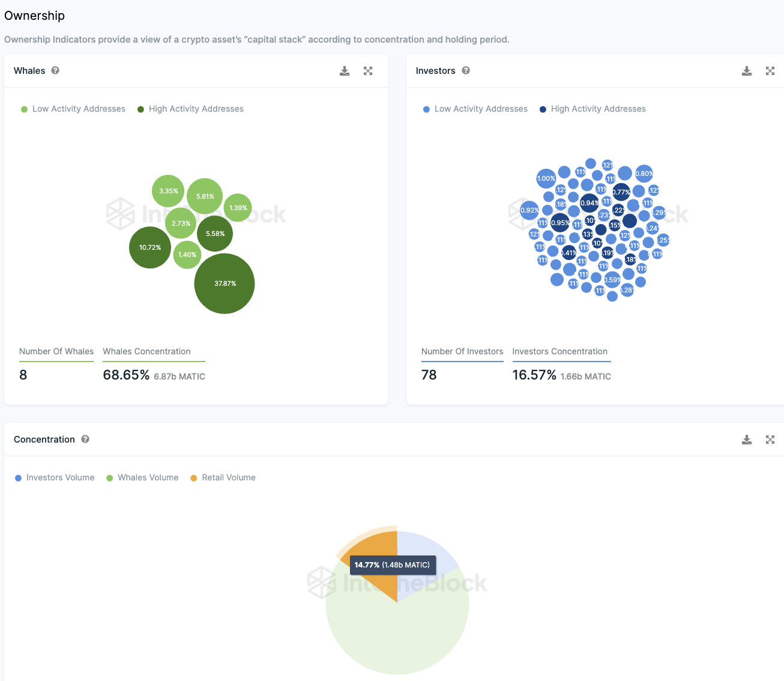Open the Whales help tooltip icon
784x681 pixels.
[55, 70]
